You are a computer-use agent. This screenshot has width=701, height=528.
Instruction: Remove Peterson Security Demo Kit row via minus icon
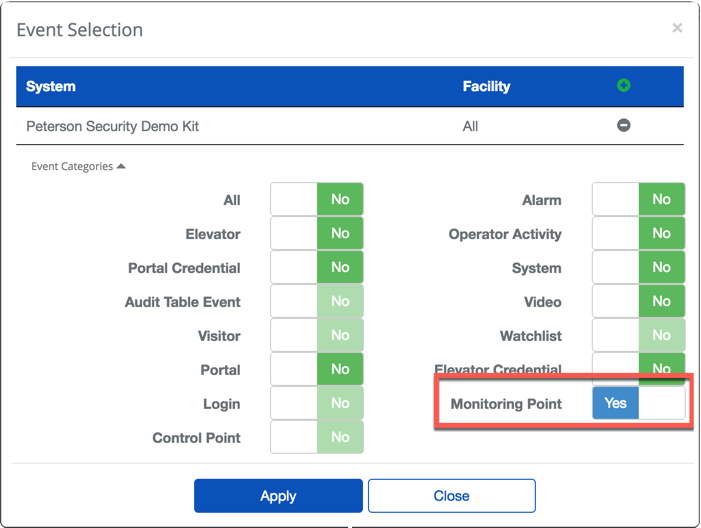(624, 126)
